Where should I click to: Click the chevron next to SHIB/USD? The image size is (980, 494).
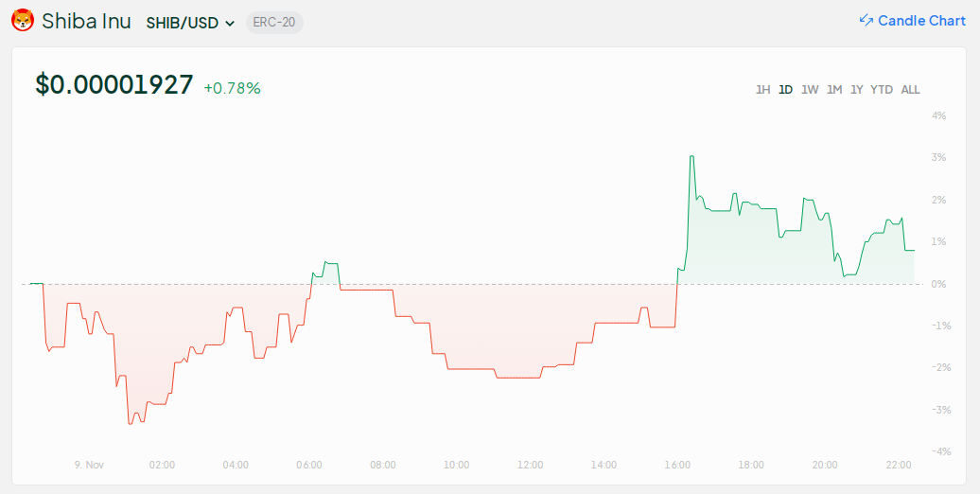click(x=230, y=24)
